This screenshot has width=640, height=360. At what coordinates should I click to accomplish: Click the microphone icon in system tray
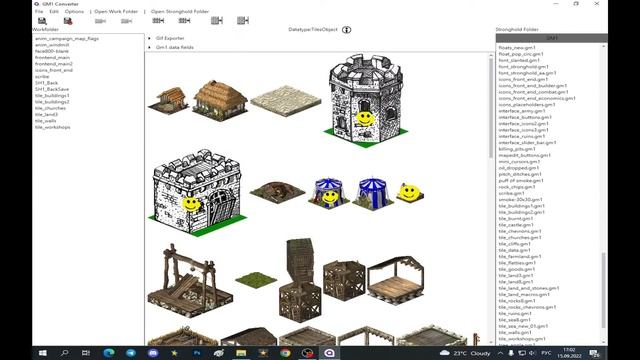(511, 353)
